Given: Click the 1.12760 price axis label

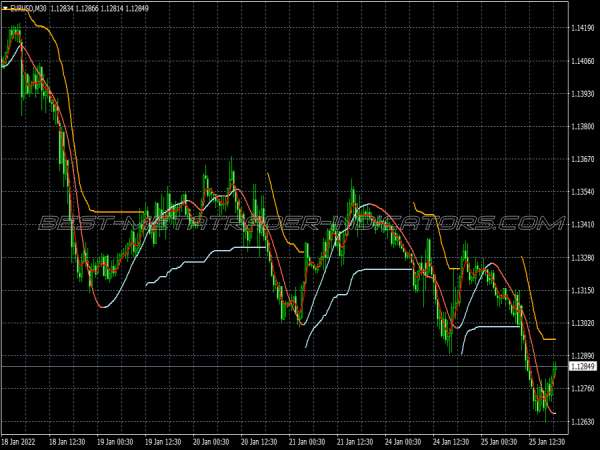Looking at the screenshot, I should point(584,389).
